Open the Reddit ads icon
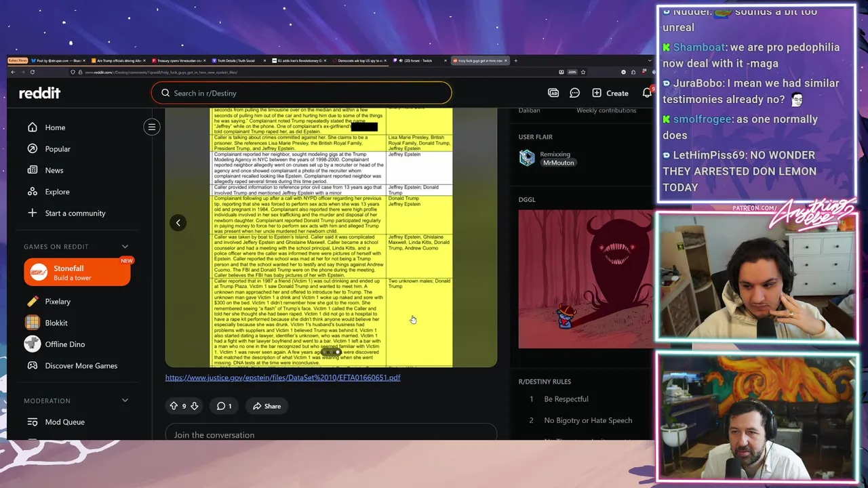The height and width of the screenshot is (488, 868). (553, 93)
